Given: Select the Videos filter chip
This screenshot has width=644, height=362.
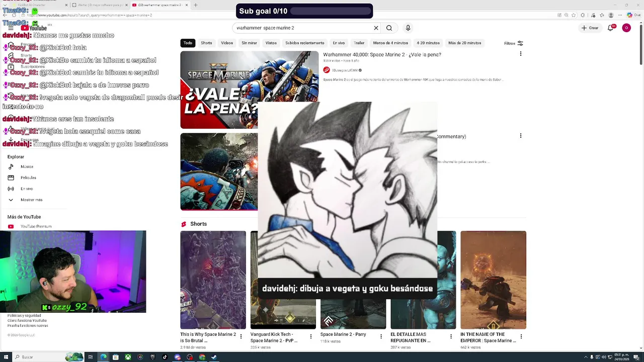Looking at the screenshot, I should pos(227,43).
